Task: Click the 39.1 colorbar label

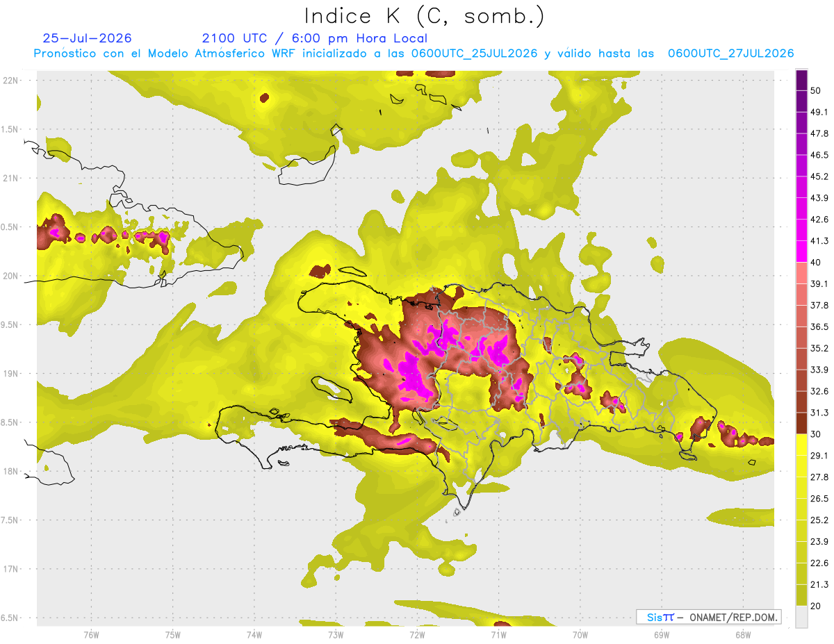Action: pos(819,283)
